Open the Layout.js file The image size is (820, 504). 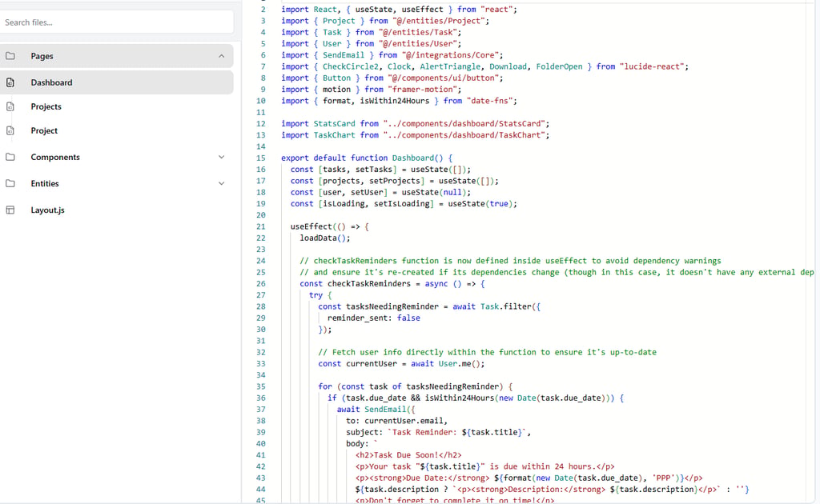47,210
